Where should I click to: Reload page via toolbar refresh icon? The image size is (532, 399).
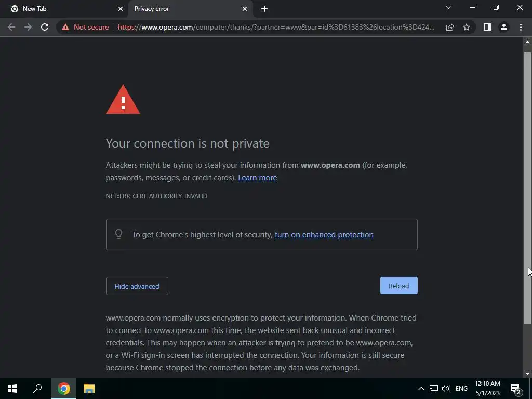pyautogui.click(x=45, y=27)
